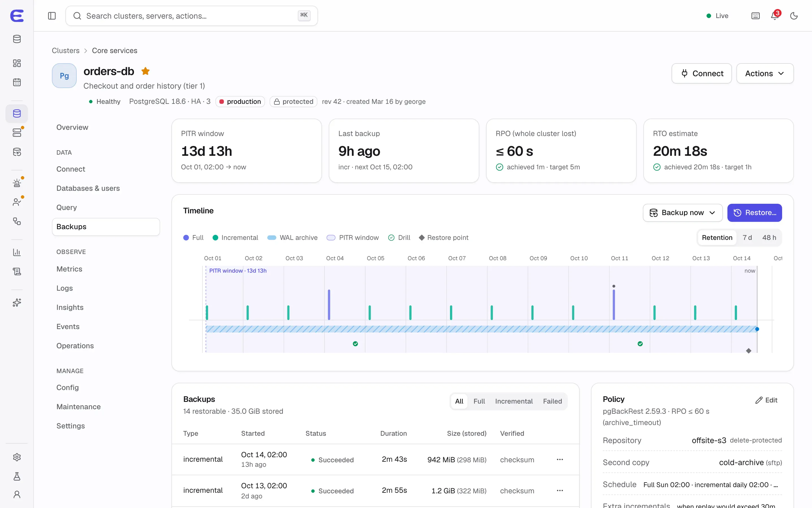Screen dimensions: 812x508
Task: Toggle Full legend item in timeline
Action: [193, 238]
